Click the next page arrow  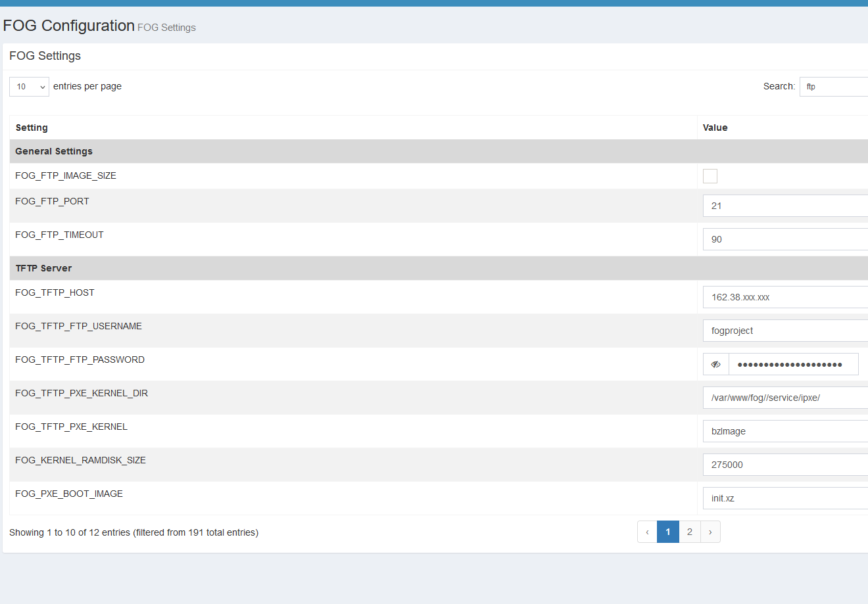(710, 532)
